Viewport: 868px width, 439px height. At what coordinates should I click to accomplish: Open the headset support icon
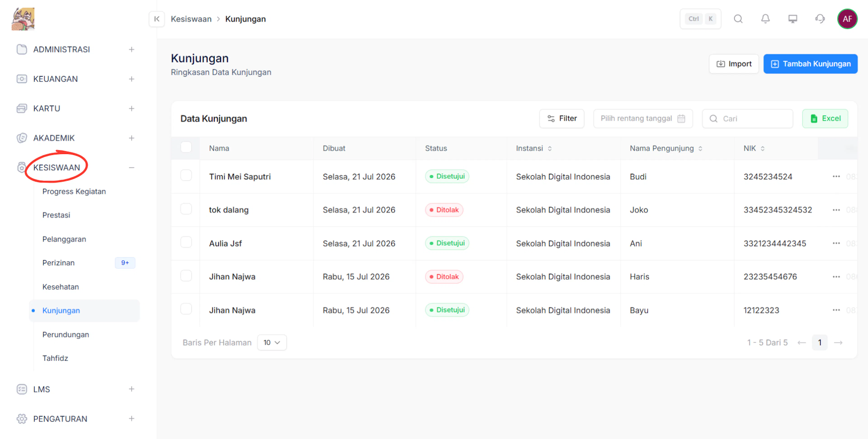tap(820, 19)
